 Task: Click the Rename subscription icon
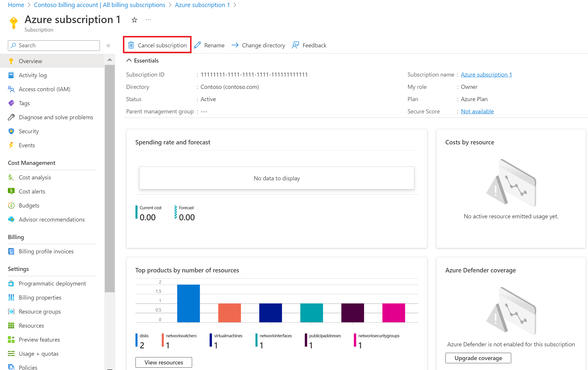pos(197,45)
